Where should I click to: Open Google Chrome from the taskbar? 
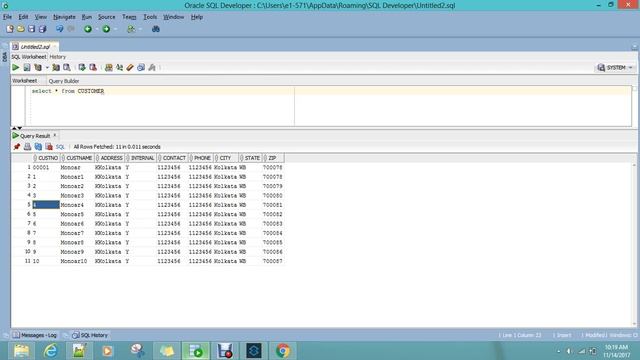(x=282, y=351)
